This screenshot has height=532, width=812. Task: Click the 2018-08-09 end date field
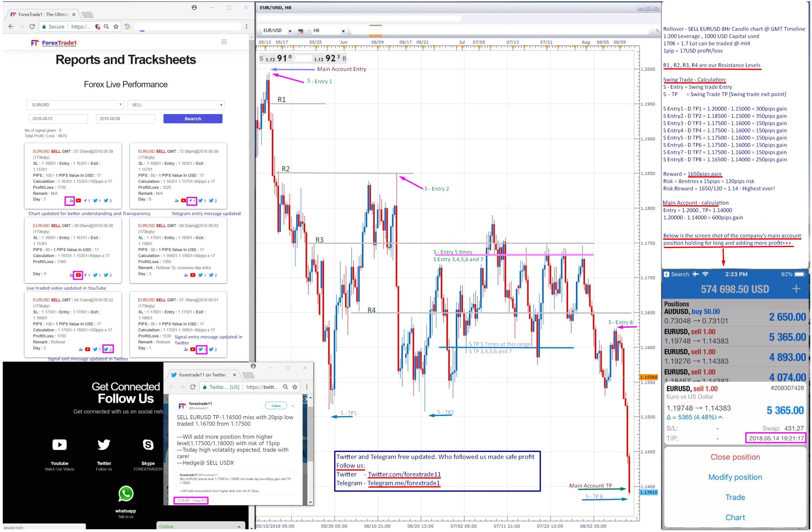coord(126,119)
